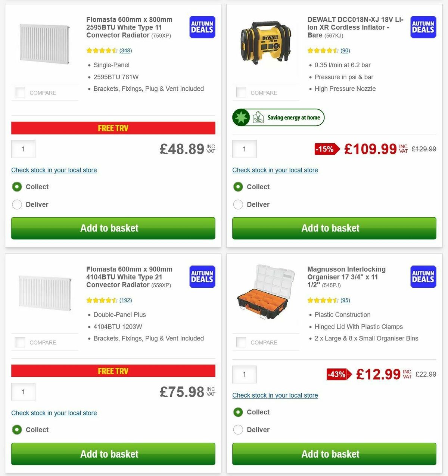Enable COMPARE for the Flomasta 800mm radiator
This screenshot has height=476, width=448.
(20, 92)
